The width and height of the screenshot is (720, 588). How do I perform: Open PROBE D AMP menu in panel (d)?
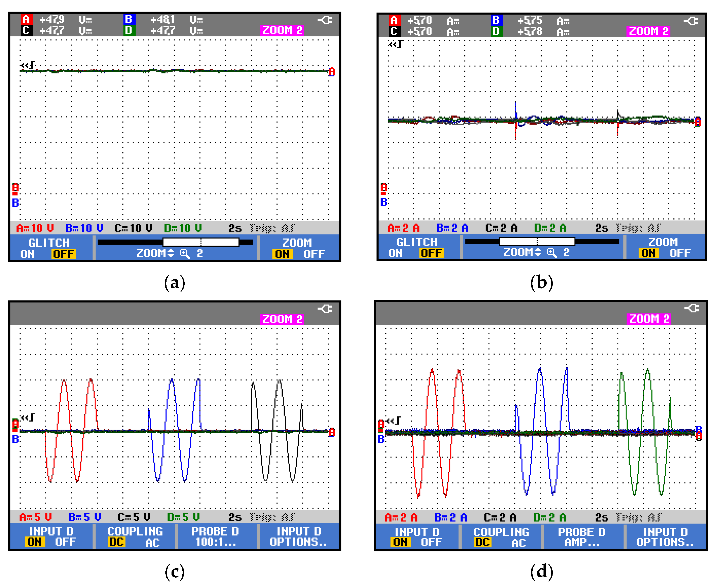click(x=582, y=537)
